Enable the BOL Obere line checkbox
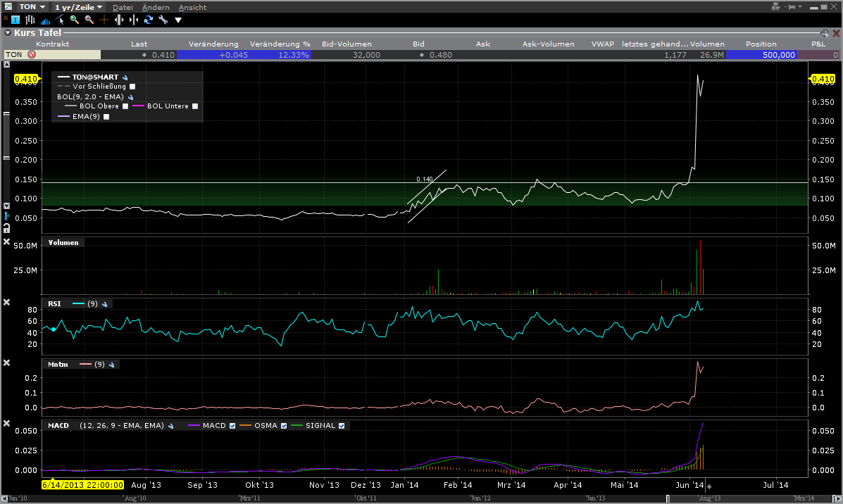 [x=125, y=106]
